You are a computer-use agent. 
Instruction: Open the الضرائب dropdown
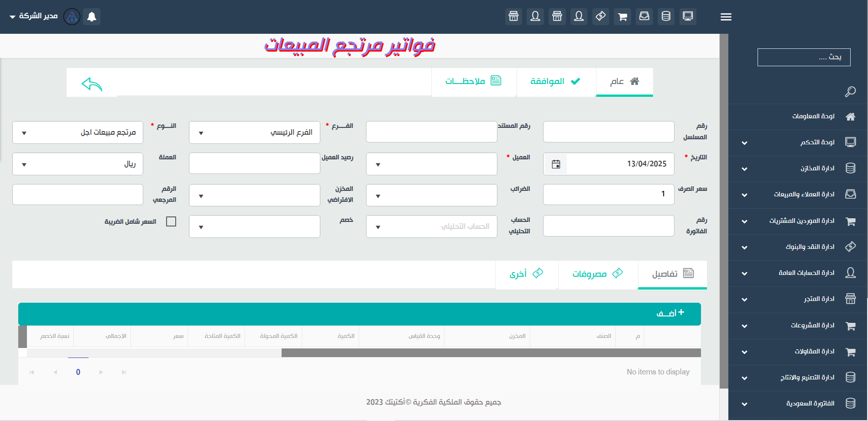432,195
